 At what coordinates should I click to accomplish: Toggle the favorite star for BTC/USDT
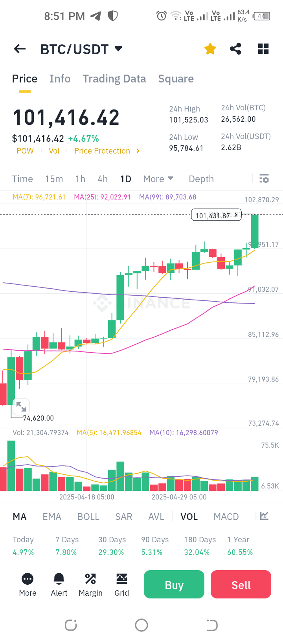click(210, 49)
